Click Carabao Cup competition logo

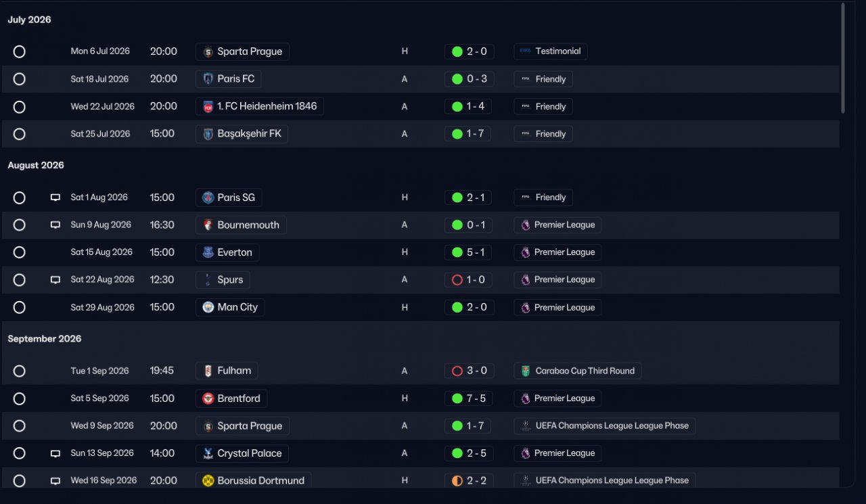click(x=526, y=371)
